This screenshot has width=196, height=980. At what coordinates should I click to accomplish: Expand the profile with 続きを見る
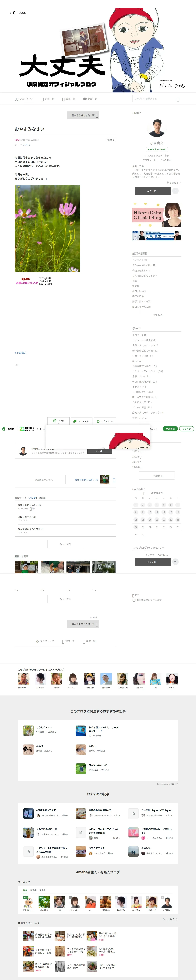[x=174, y=183]
